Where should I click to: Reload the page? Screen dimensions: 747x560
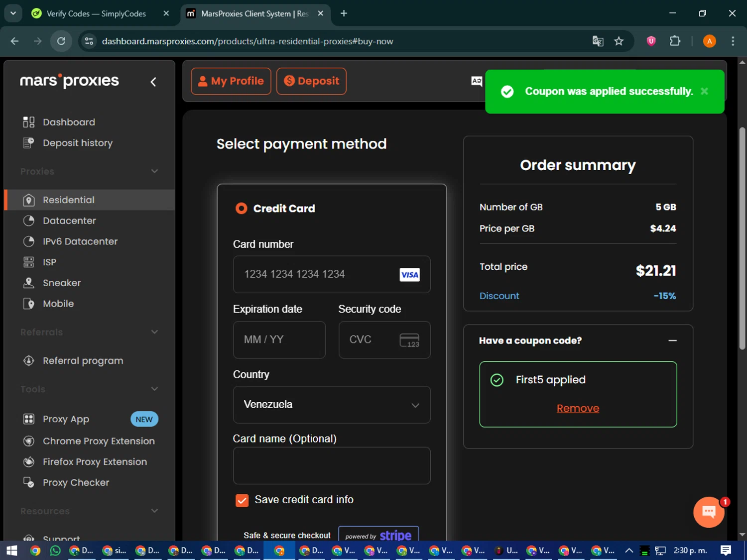click(x=61, y=41)
